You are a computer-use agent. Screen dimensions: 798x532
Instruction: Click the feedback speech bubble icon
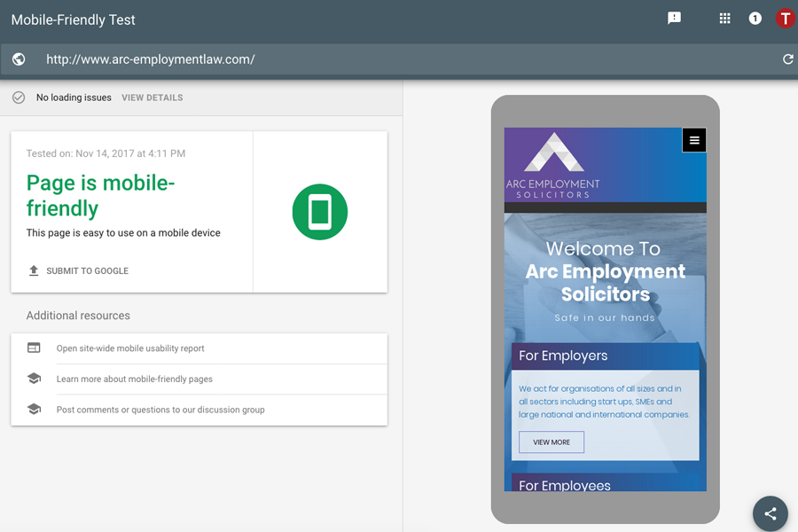pyautogui.click(x=674, y=19)
